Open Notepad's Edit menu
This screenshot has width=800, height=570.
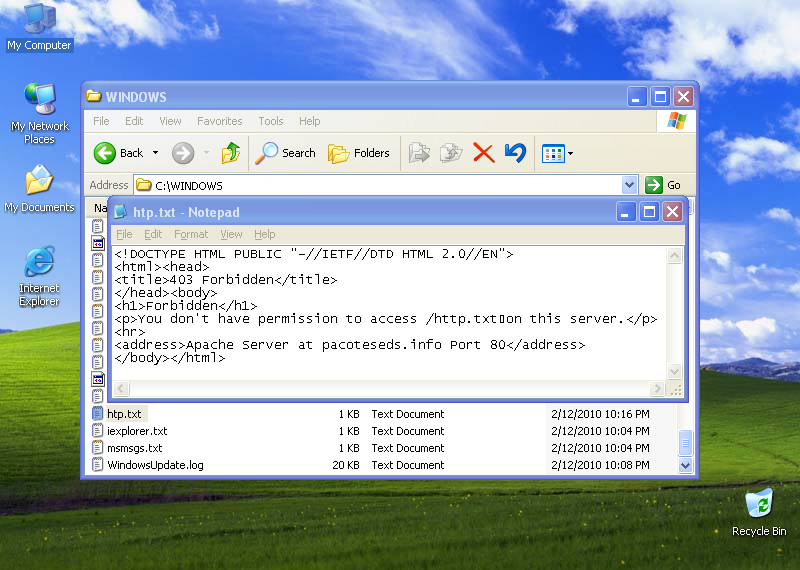pyautogui.click(x=153, y=234)
